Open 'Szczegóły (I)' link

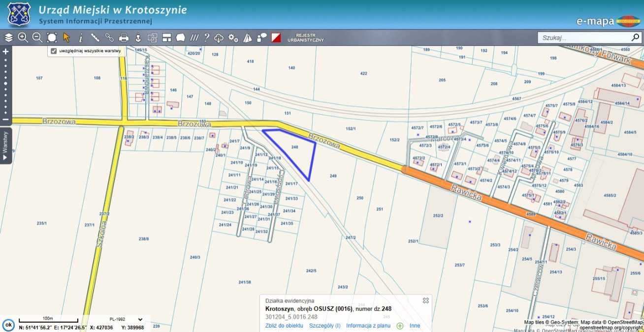(325, 326)
